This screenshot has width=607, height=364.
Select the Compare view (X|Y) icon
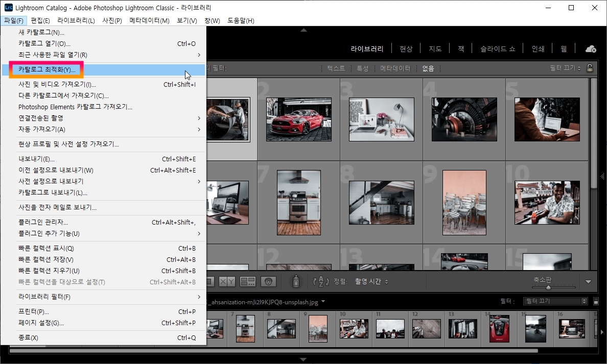(227, 282)
